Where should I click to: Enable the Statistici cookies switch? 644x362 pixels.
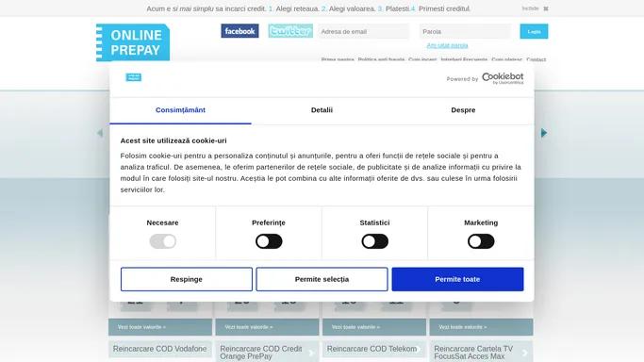pyautogui.click(x=374, y=241)
